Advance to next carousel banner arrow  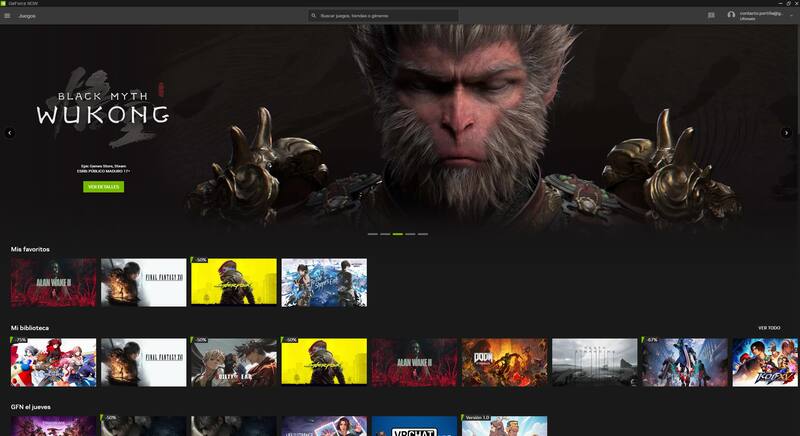point(786,132)
